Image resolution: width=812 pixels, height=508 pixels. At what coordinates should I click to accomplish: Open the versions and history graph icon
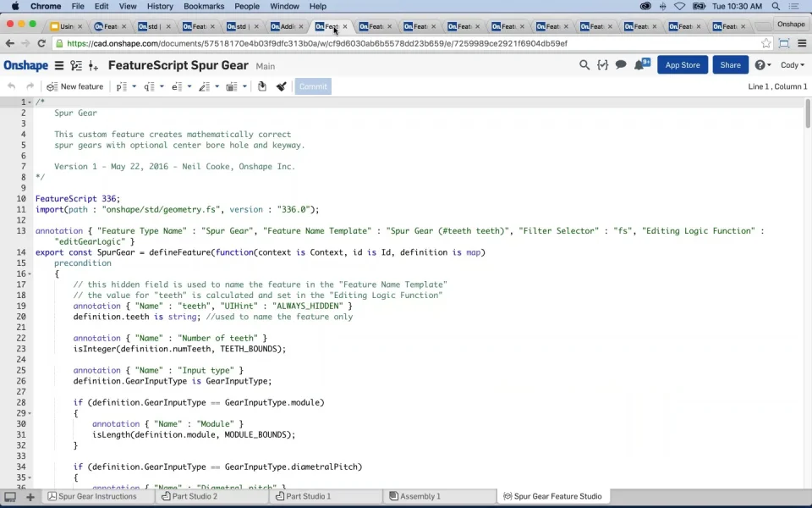tap(76, 65)
